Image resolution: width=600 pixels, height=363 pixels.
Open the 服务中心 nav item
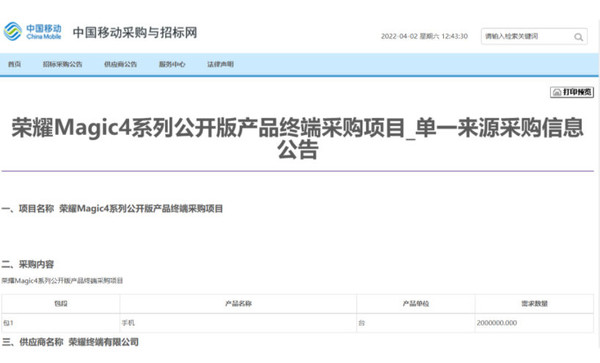(172, 64)
